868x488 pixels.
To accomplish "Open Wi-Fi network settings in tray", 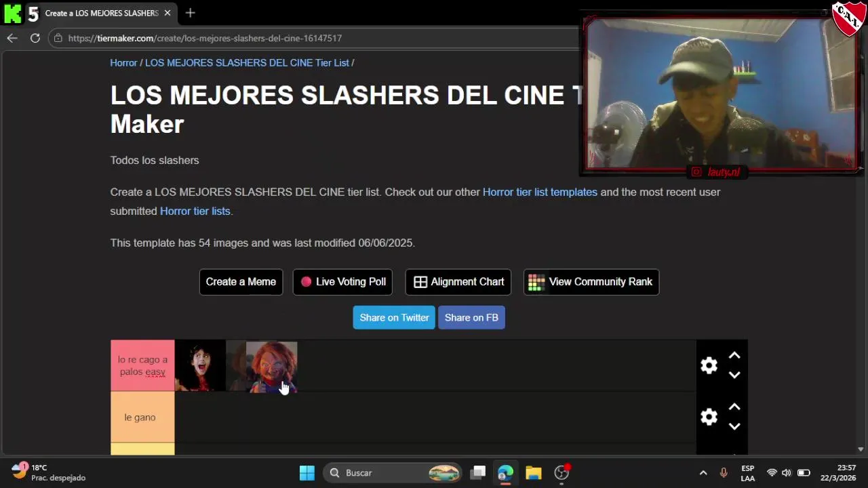I will click(x=772, y=473).
